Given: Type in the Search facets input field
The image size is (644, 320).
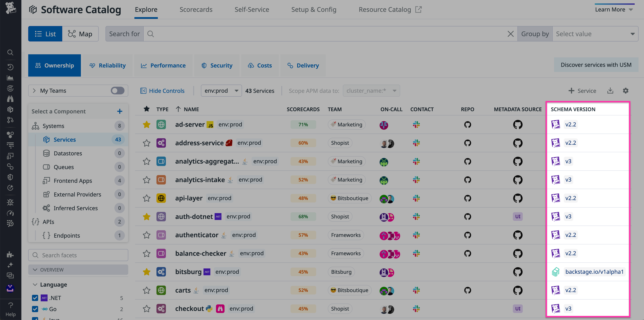Looking at the screenshot, I should point(78,255).
